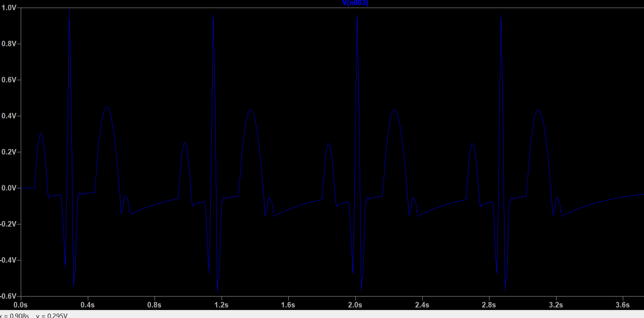Click the 1.6s time axis label
This screenshot has height=318, width=644.
[288, 305]
